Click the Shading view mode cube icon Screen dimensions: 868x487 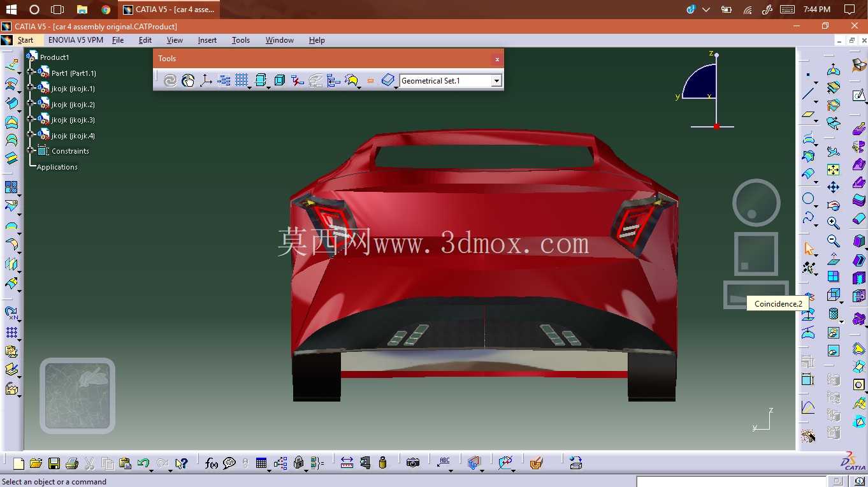833,294
